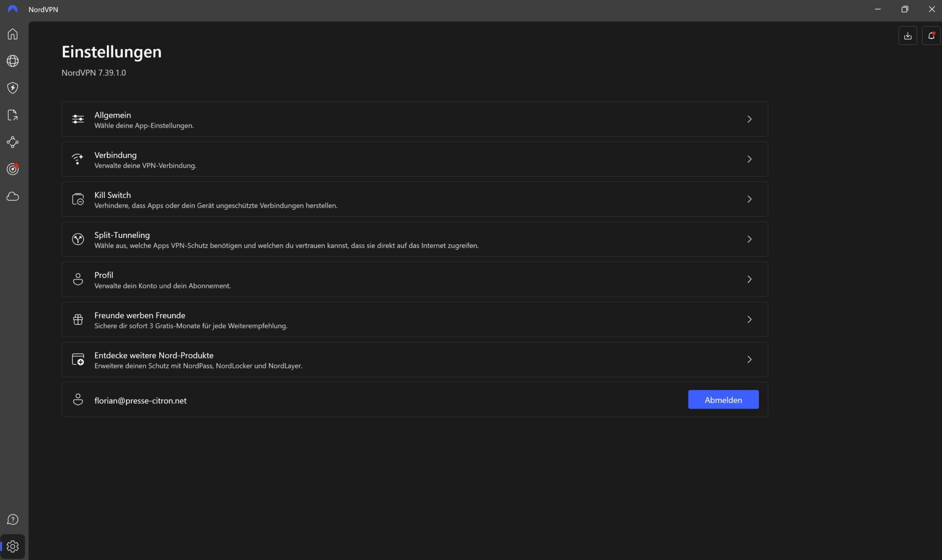Click the user icon beside the email address
Viewport: 942px width, 560px height.
(x=78, y=400)
